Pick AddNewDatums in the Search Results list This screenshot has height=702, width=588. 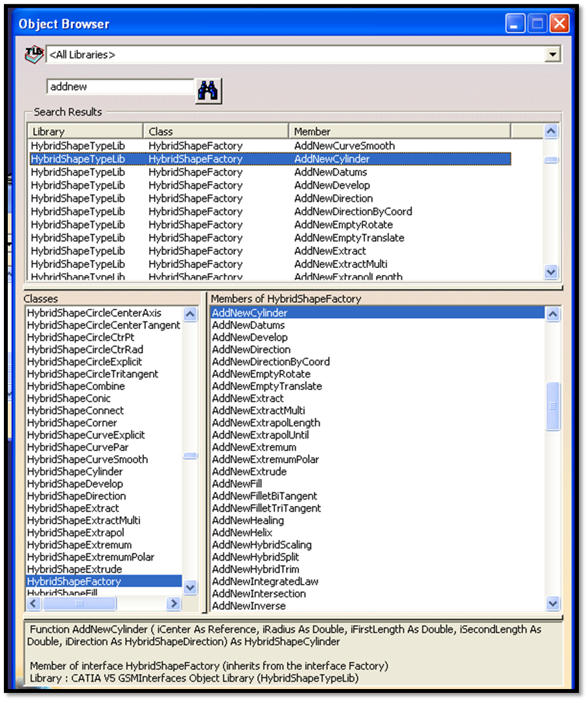click(x=270, y=172)
